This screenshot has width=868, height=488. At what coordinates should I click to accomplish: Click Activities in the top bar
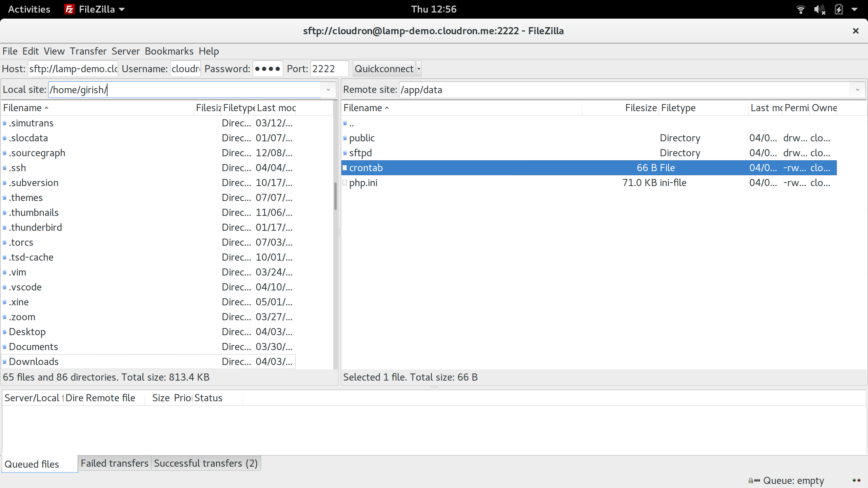29,9
